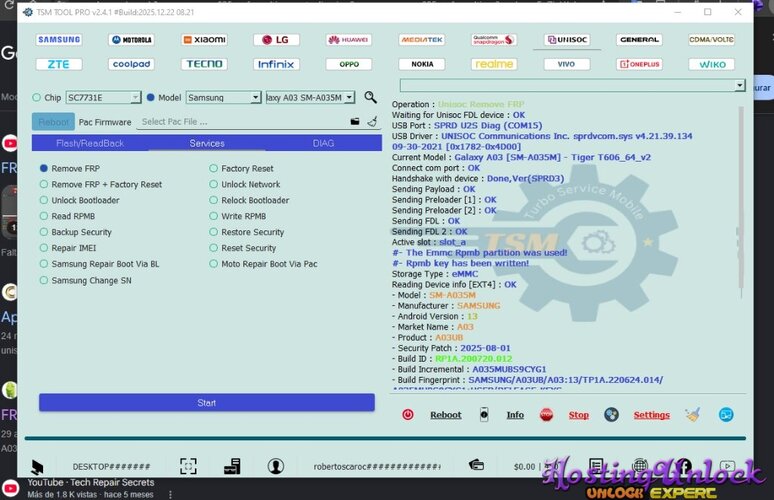Click the scan frame icon in status bar
This screenshot has height=500, width=774.
coord(188,466)
